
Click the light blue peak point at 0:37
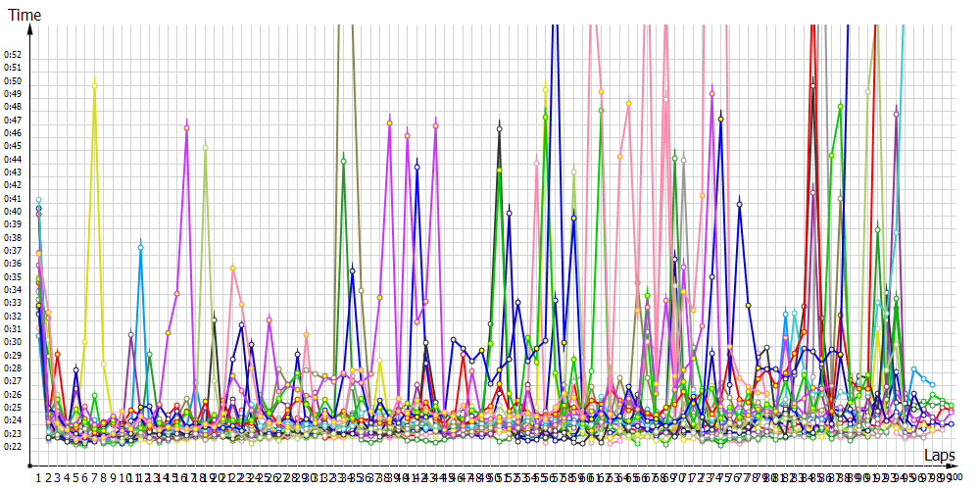click(140, 247)
